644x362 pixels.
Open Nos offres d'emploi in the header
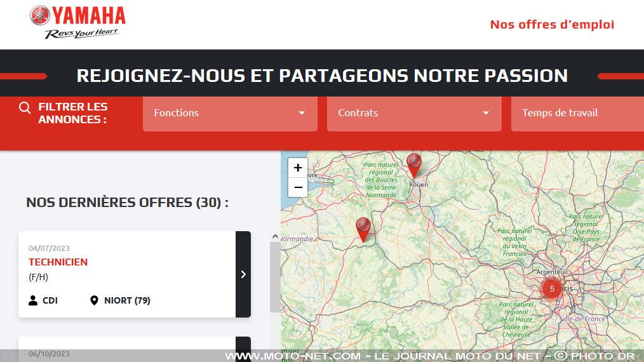click(552, 25)
